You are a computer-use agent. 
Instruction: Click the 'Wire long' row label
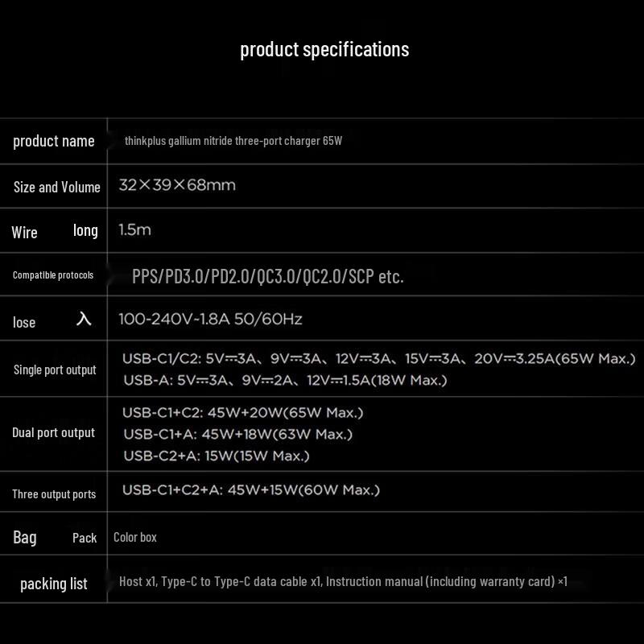point(55,231)
